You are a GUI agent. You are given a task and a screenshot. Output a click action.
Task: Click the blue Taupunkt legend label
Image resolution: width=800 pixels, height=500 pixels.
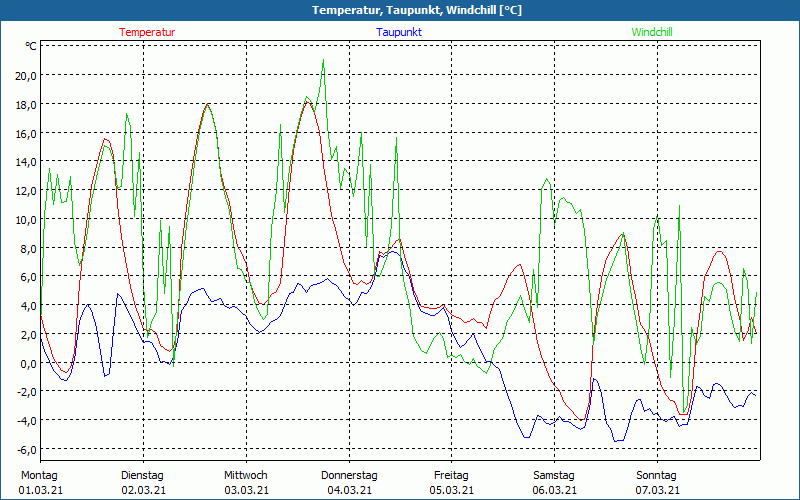(x=399, y=32)
